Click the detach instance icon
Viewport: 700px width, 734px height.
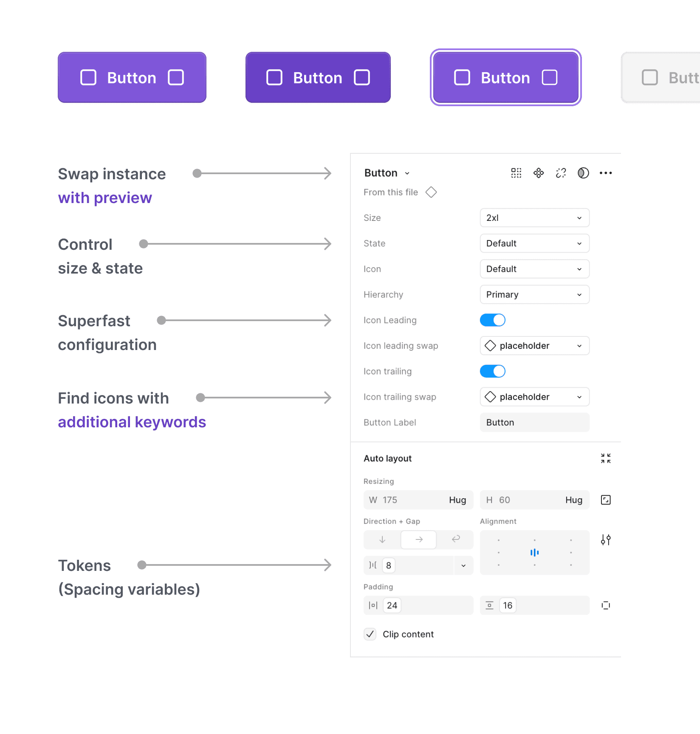pyautogui.click(x=561, y=173)
